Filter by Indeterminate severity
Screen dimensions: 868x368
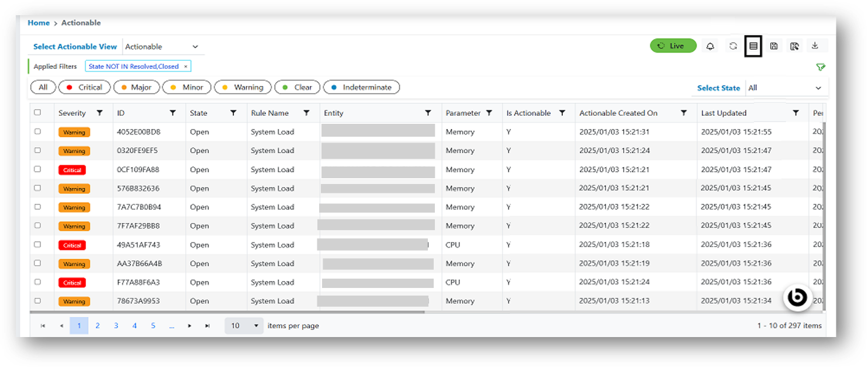(x=361, y=87)
